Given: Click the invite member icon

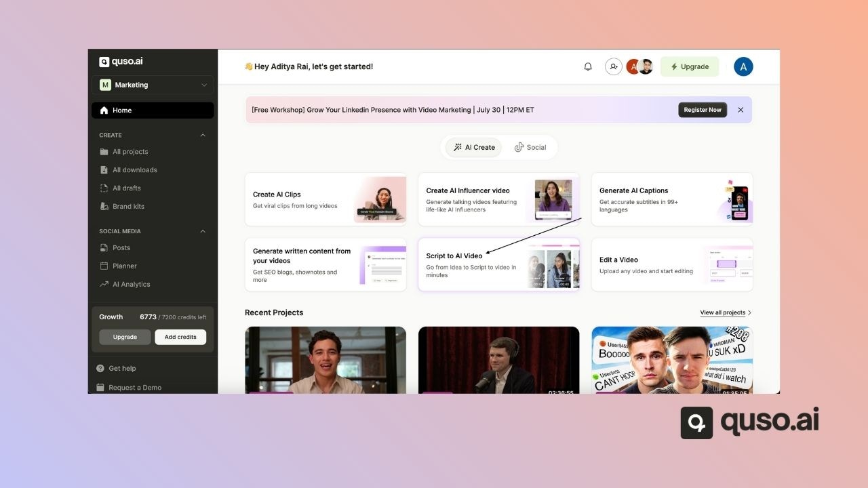Looking at the screenshot, I should (613, 66).
